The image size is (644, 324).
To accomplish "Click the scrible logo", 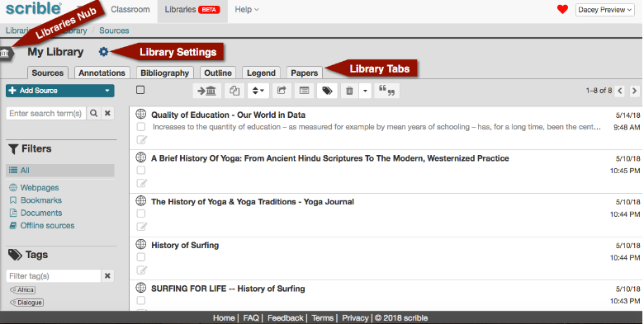I will click(33, 7).
